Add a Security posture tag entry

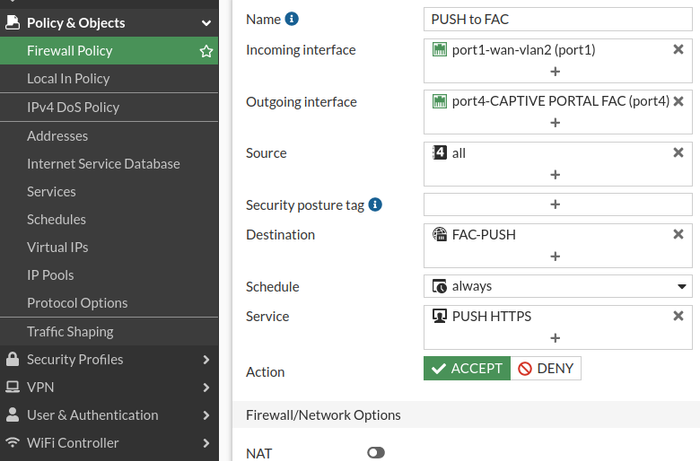tap(556, 204)
